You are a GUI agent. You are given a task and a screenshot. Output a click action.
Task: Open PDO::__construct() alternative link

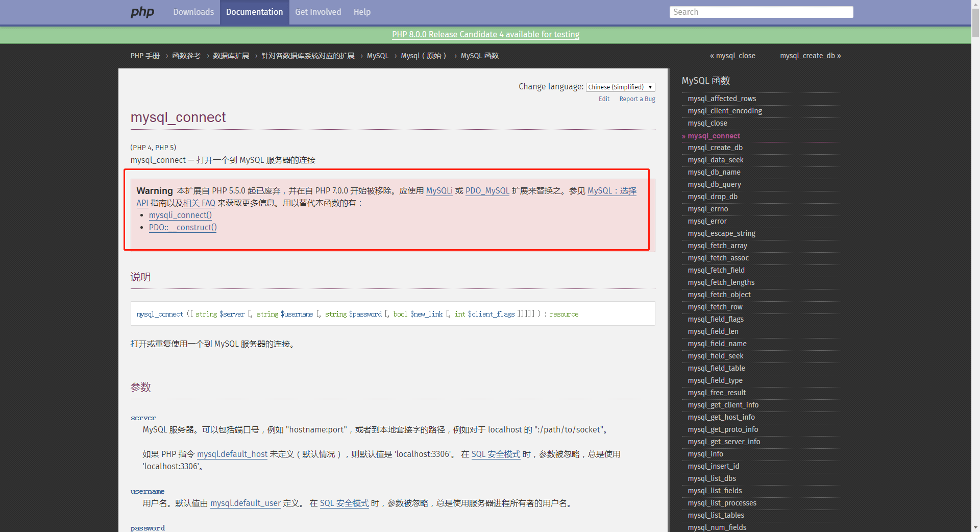tap(183, 227)
